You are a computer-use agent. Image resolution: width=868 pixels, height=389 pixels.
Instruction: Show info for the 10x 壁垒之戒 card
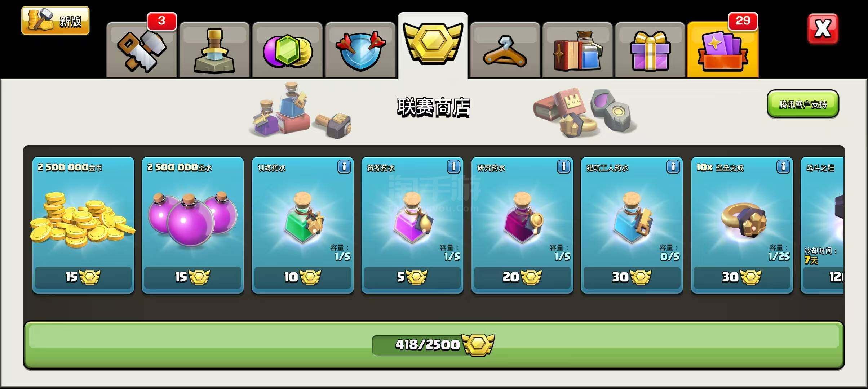click(783, 167)
